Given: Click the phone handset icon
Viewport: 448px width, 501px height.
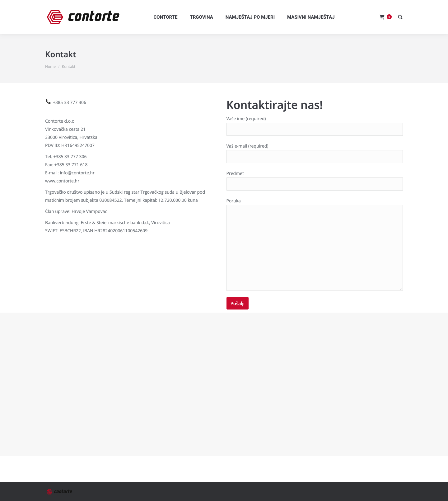Looking at the screenshot, I should click(x=48, y=102).
